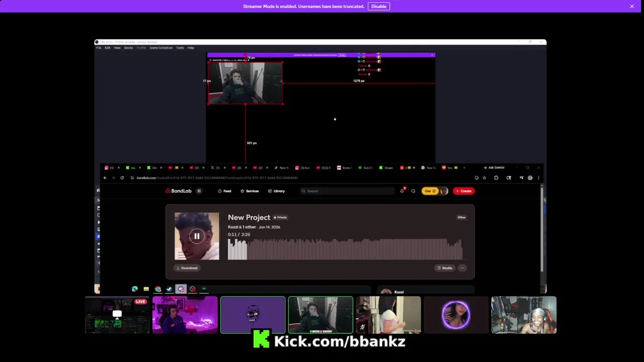Select webcam source in OBS preview
The height and width of the screenshot is (362, 644).
(x=246, y=83)
